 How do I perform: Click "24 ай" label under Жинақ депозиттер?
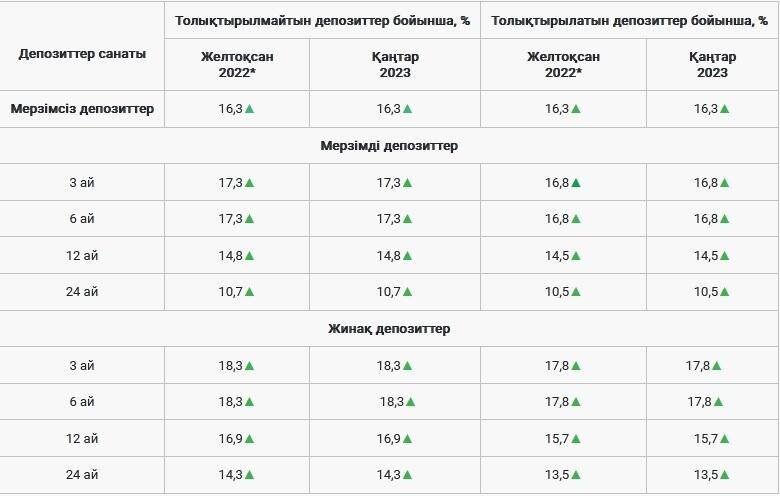[82, 474]
